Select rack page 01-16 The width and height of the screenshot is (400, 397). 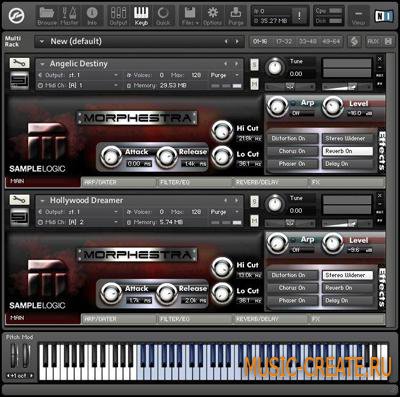click(x=260, y=42)
